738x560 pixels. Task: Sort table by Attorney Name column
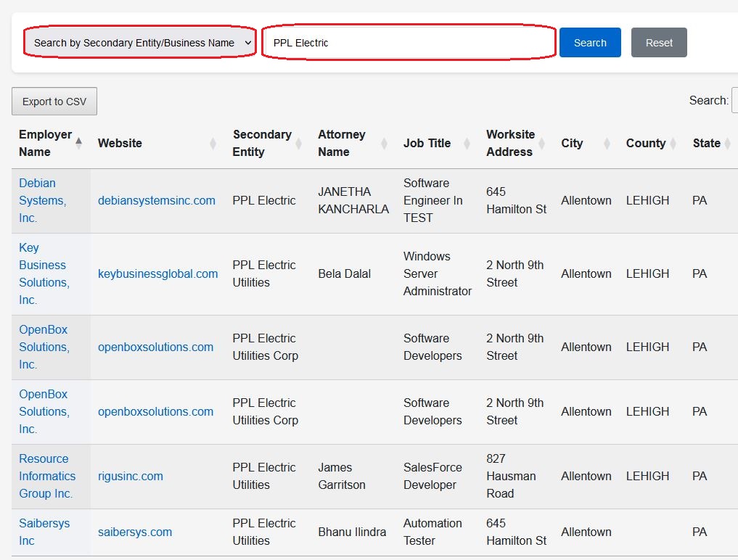tap(353, 143)
